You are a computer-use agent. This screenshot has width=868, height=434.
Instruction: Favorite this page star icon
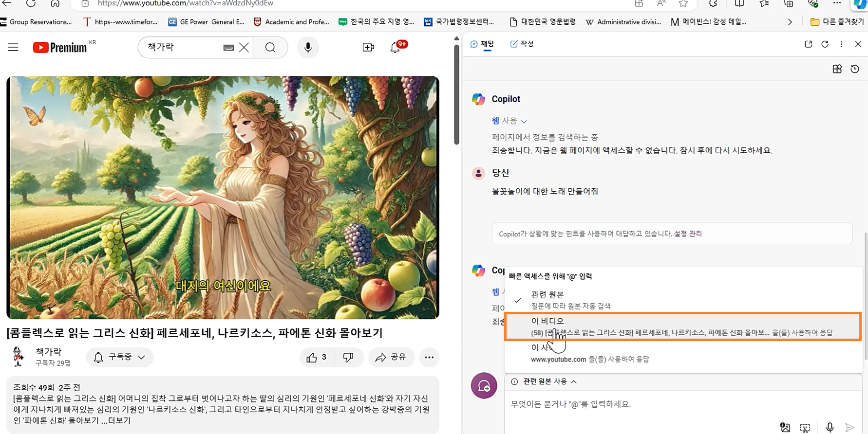[x=683, y=3]
